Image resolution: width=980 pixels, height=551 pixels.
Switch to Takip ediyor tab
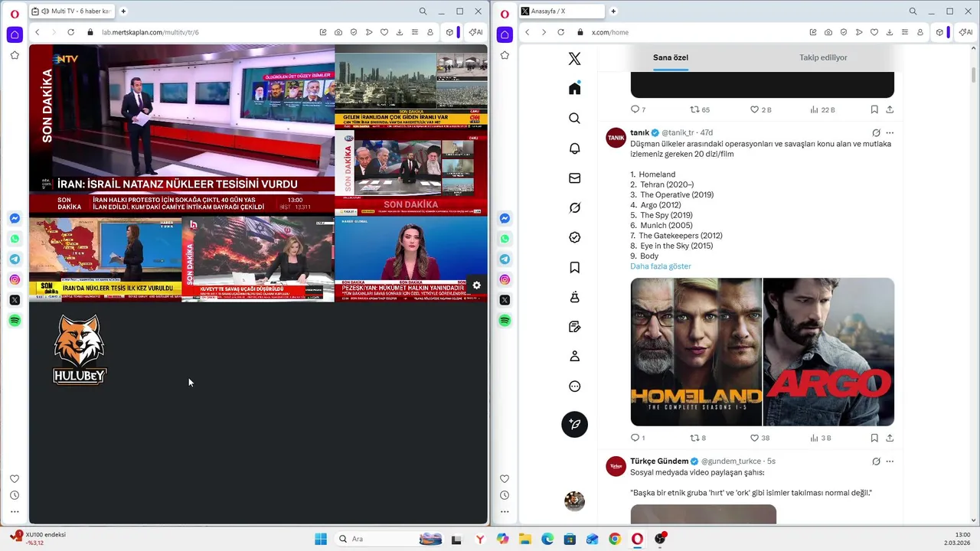pos(823,57)
